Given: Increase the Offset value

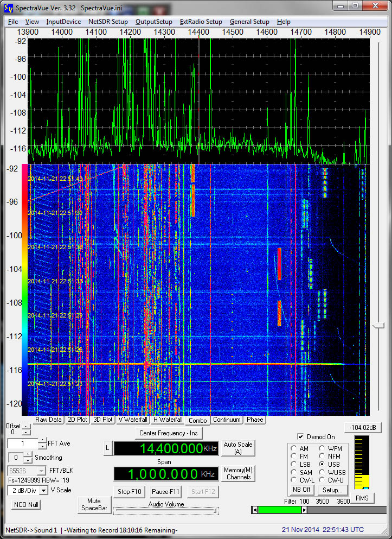Looking at the screenshot, I should [26, 427].
